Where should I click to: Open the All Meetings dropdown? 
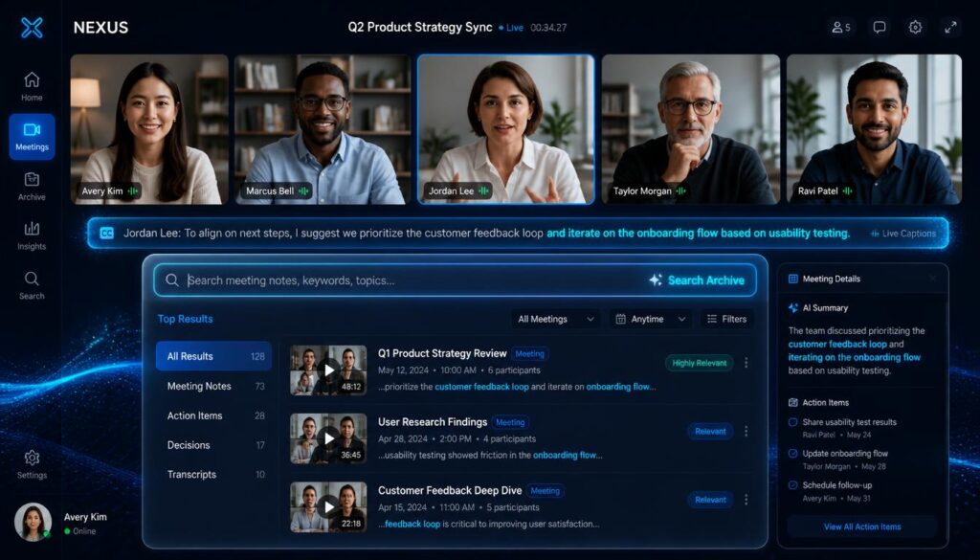[556, 319]
